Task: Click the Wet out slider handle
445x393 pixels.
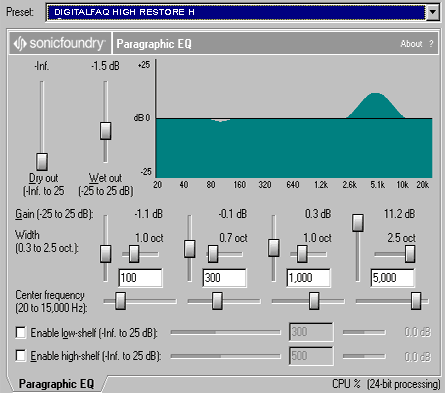Action: [x=106, y=131]
